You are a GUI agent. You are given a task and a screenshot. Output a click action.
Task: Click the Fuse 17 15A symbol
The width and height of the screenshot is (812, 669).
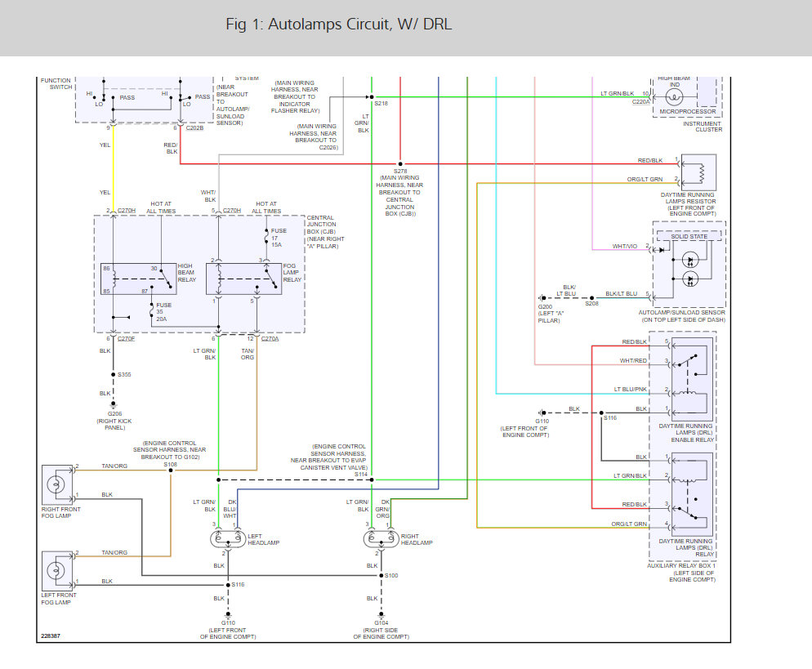[x=266, y=238]
